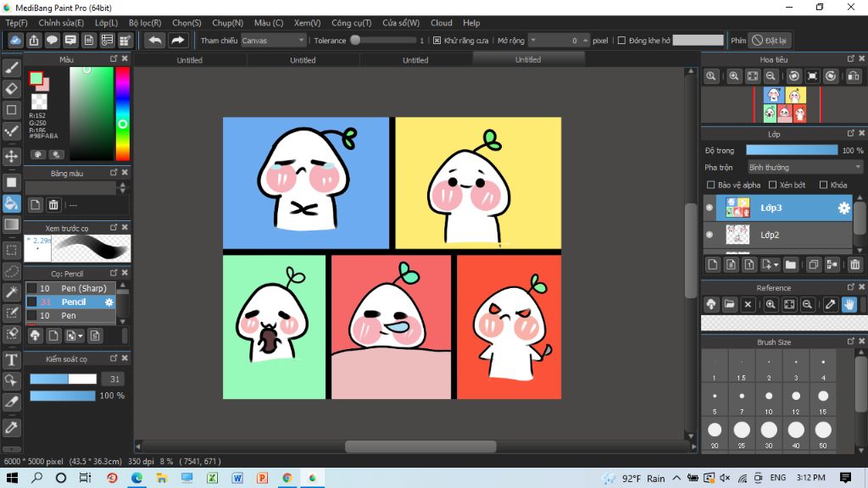Select the Move tool
This screenshot has height=488, width=868.
click(12, 156)
